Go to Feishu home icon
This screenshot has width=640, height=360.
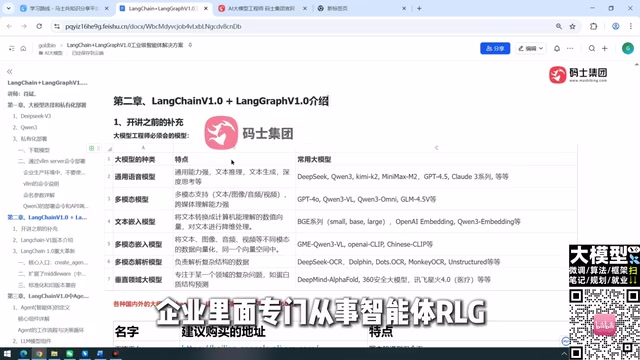23,48
